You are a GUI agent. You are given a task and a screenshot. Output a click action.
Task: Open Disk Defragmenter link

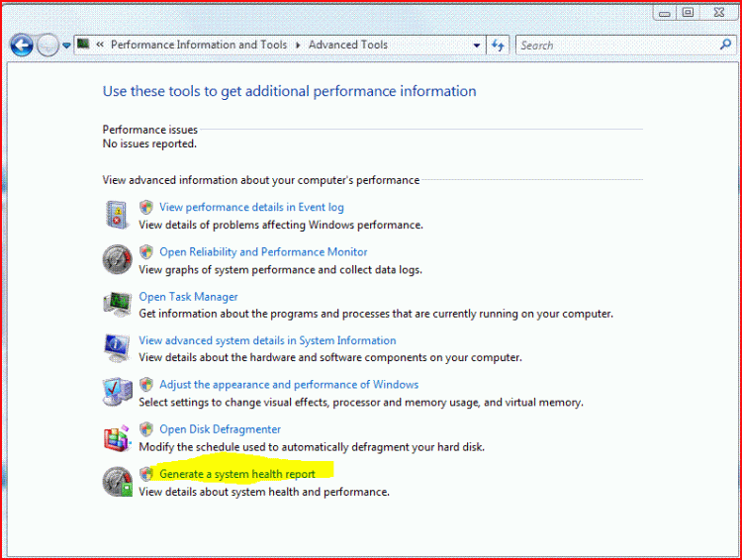click(x=220, y=429)
